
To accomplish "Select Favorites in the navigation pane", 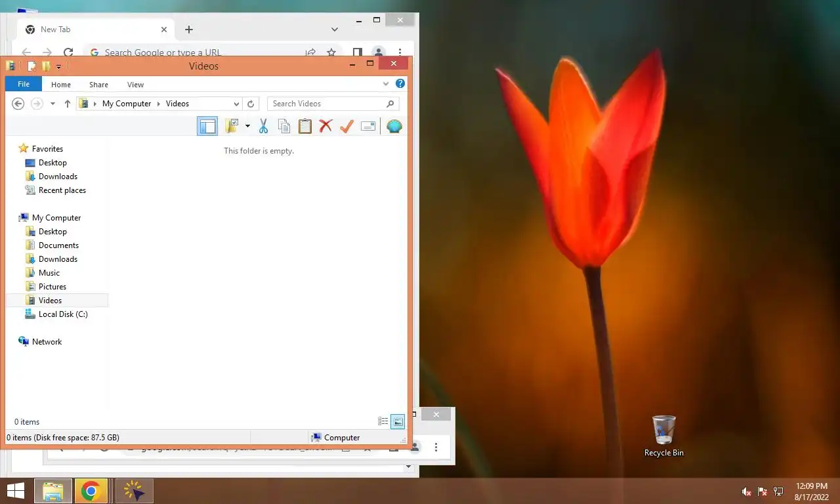I will 47,149.
